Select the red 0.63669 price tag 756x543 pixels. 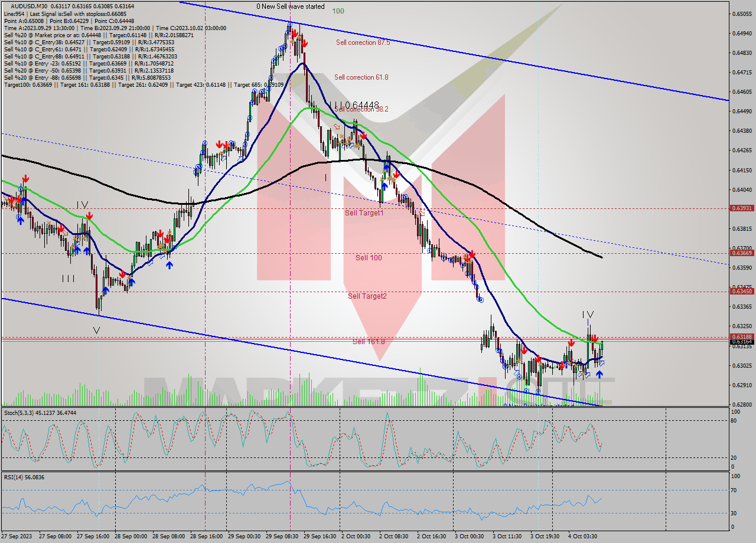click(x=741, y=253)
